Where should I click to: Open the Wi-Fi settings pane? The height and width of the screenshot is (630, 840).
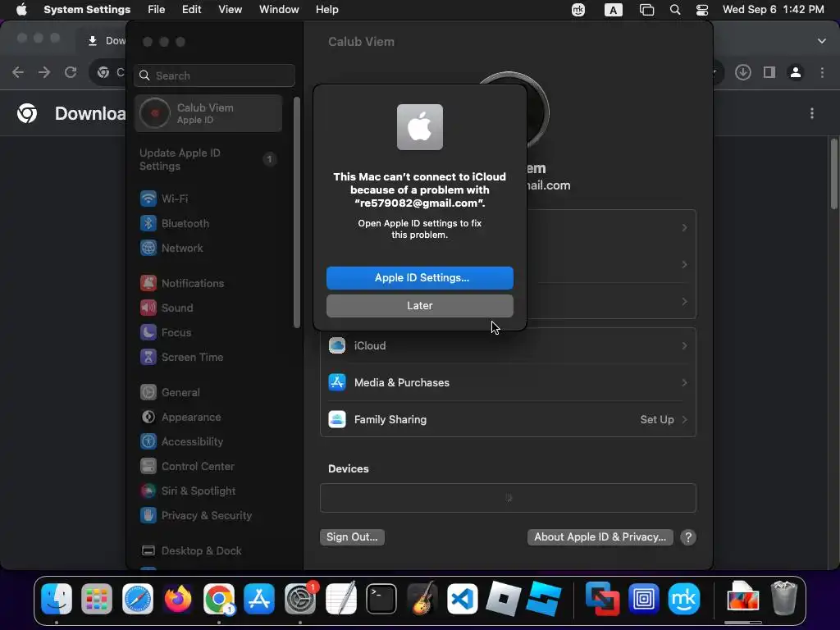[x=209, y=199]
